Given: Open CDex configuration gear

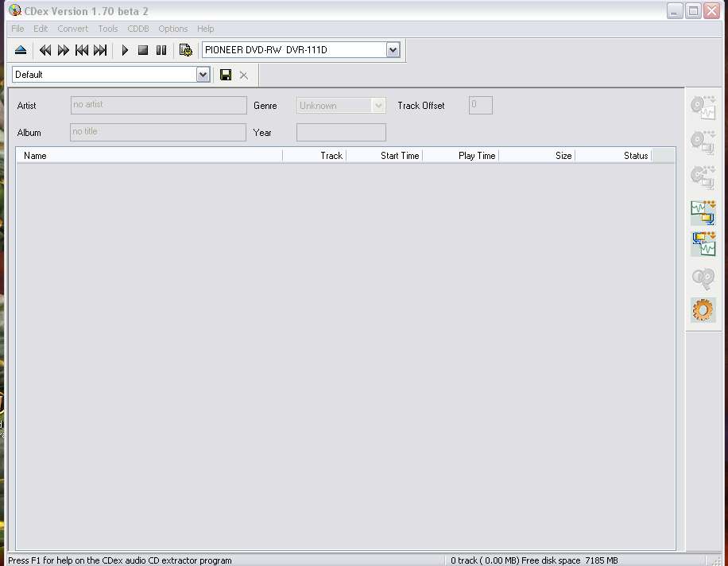Looking at the screenshot, I should (x=703, y=310).
